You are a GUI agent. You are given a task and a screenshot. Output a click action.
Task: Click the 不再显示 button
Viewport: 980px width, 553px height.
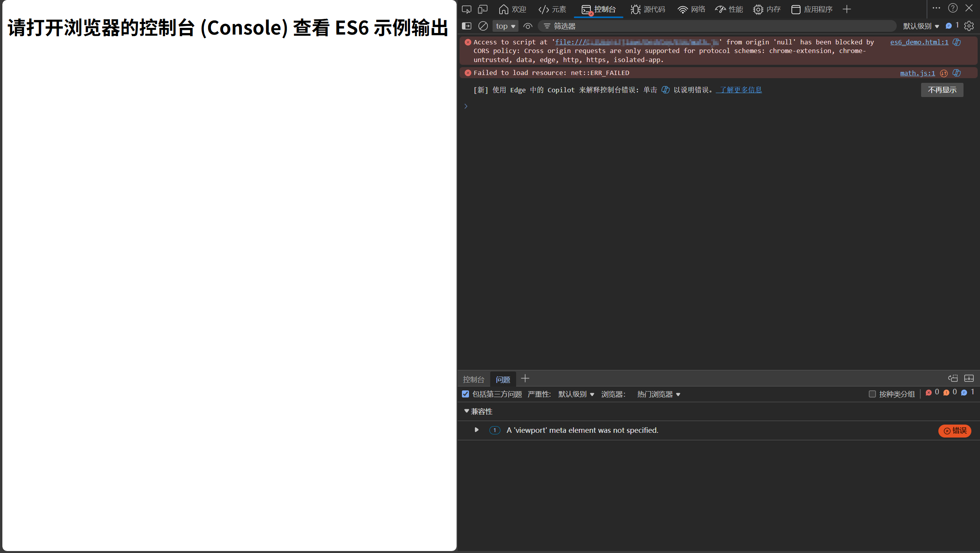[942, 90]
